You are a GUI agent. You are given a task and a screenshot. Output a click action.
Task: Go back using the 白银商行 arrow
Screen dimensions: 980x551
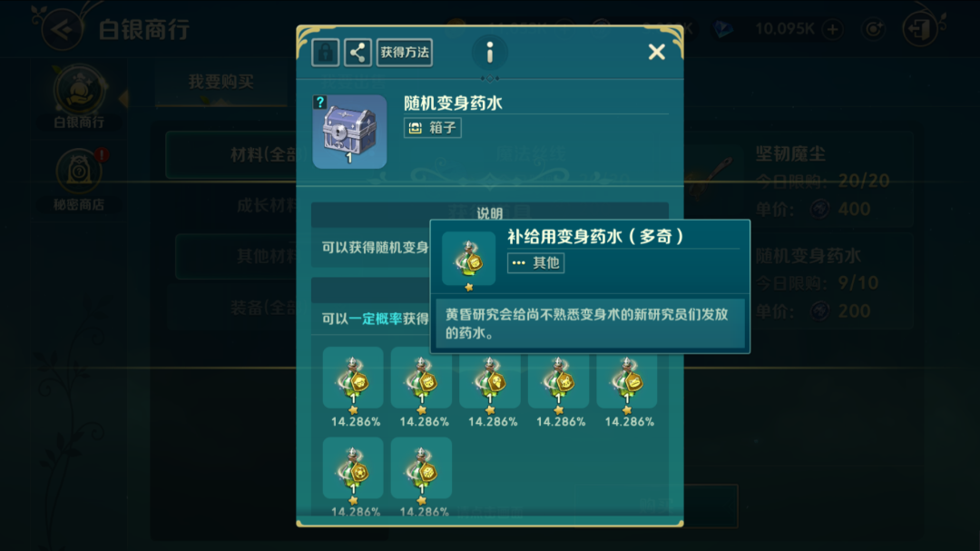pos(62,29)
